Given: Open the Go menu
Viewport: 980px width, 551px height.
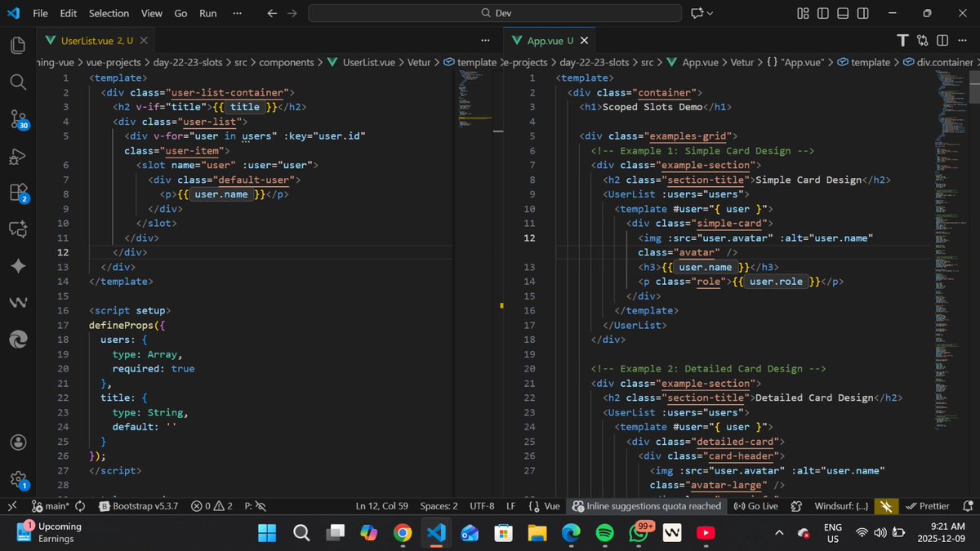Looking at the screenshot, I should coord(180,13).
